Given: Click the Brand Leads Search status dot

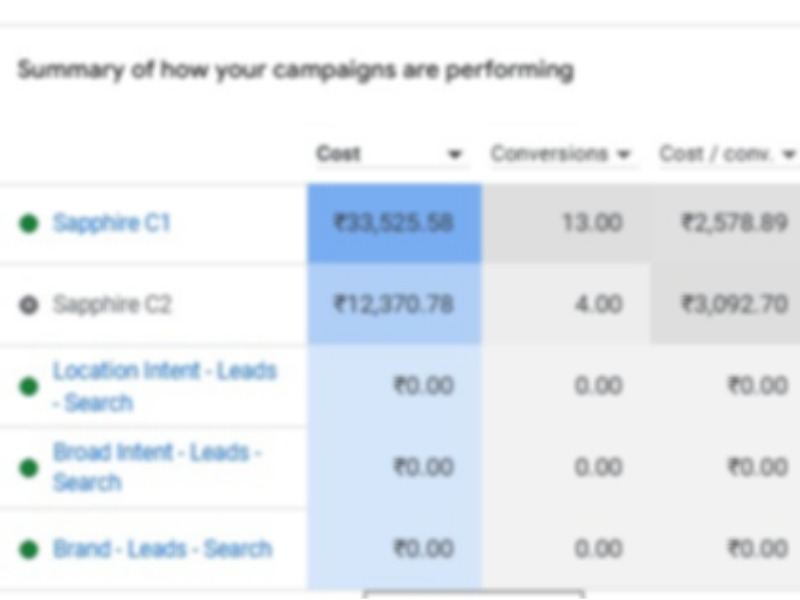Looking at the screenshot, I should pyautogui.click(x=29, y=549).
